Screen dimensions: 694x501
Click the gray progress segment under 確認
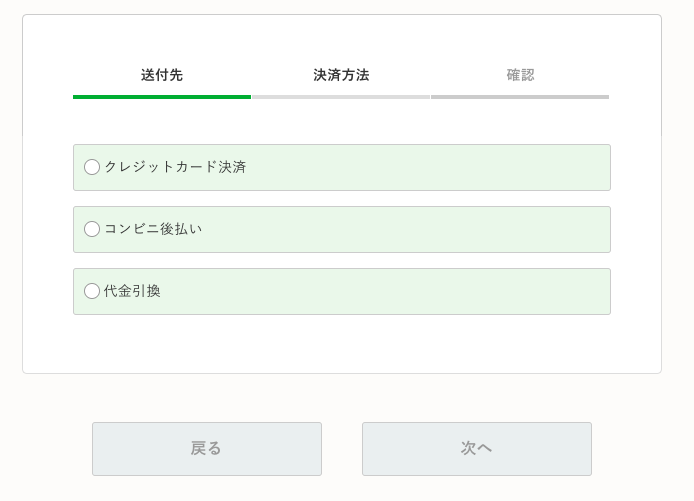(x=520, y=97)
